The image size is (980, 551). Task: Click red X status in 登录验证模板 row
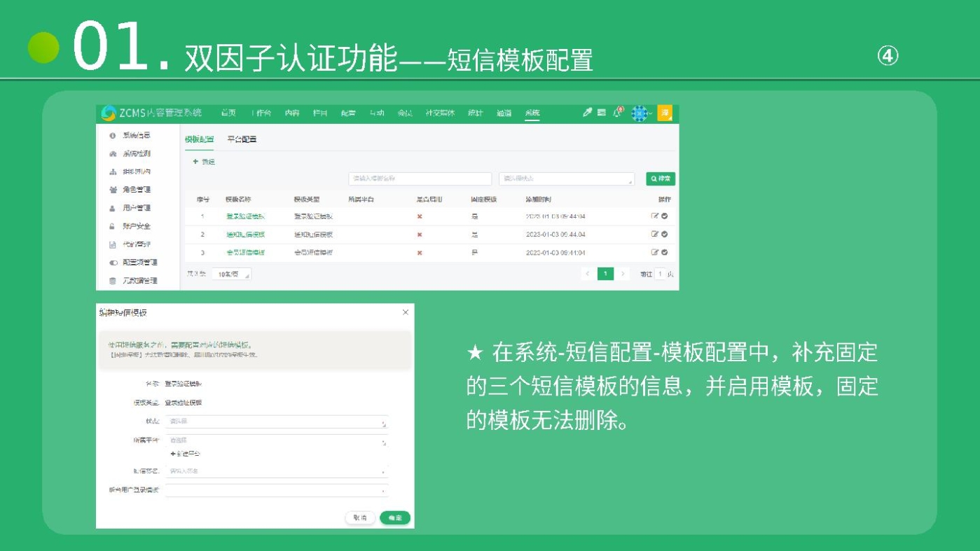(x=420, y=216)
